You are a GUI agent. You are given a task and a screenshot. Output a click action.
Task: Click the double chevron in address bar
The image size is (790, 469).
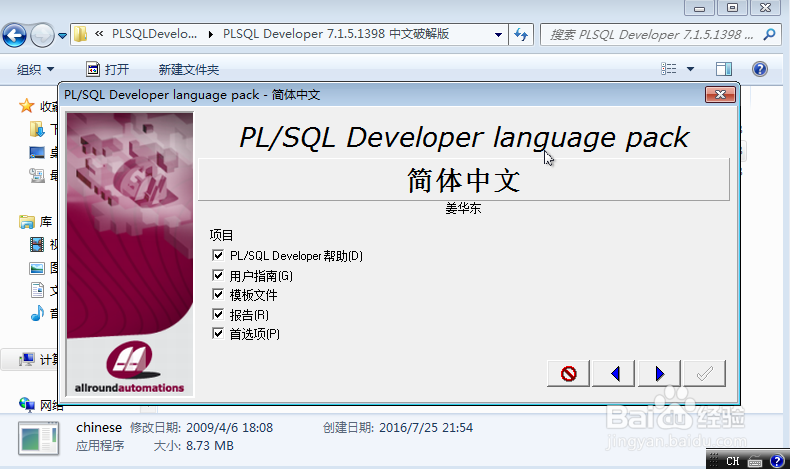99,34
